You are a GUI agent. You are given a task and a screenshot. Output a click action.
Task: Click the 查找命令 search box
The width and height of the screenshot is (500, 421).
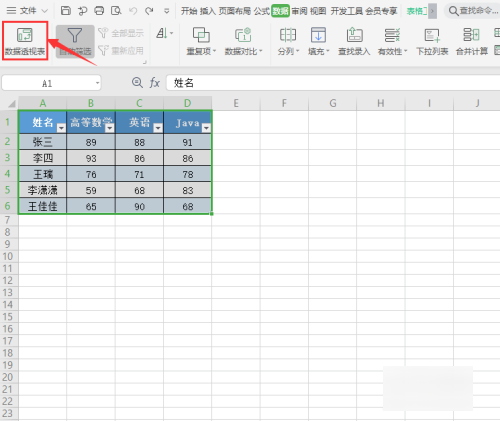point(473,11)
